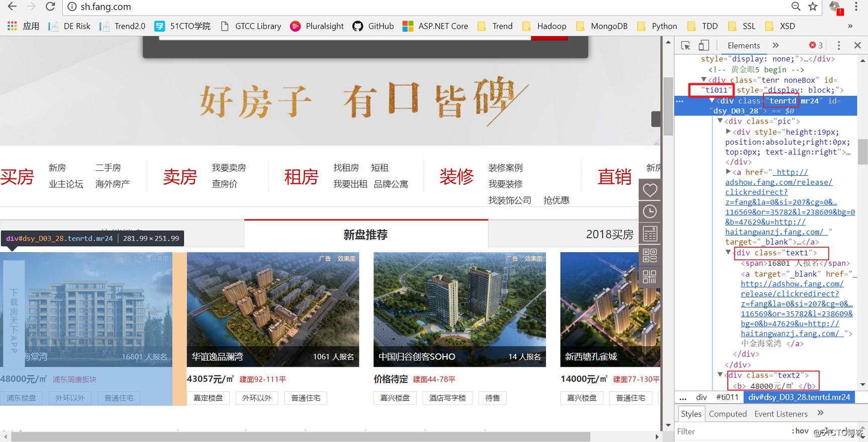Collapse the div class text2 node

click(x=720, y=375)
